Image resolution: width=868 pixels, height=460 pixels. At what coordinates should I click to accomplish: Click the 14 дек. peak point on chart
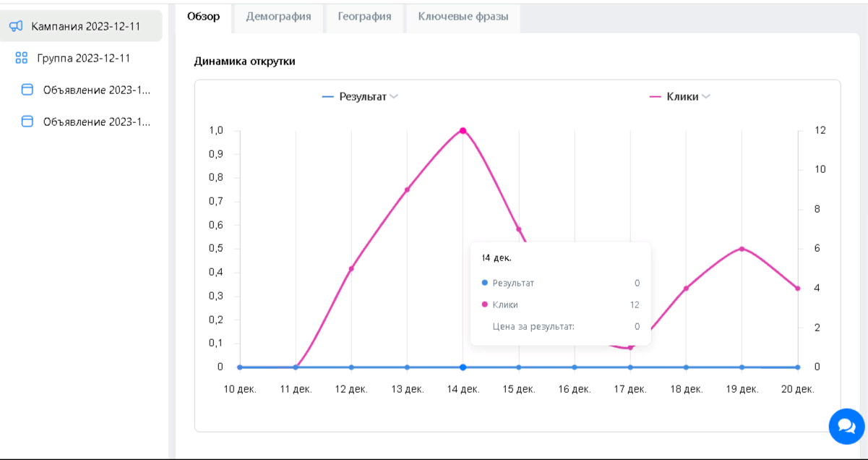point(463,131)
